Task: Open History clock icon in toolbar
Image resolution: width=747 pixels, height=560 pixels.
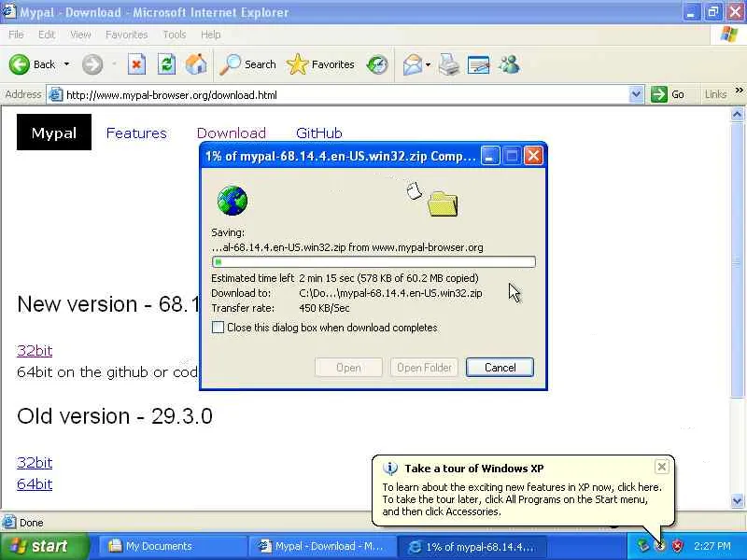Action: coord(377,64)
